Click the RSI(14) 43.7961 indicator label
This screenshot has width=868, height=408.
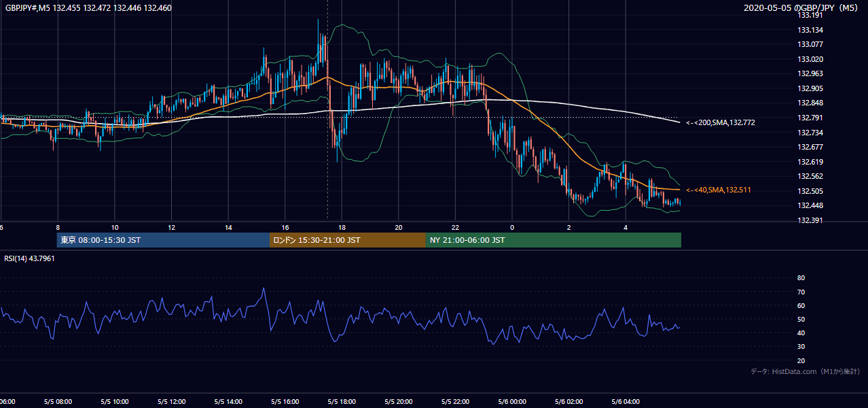coord(29,258)
